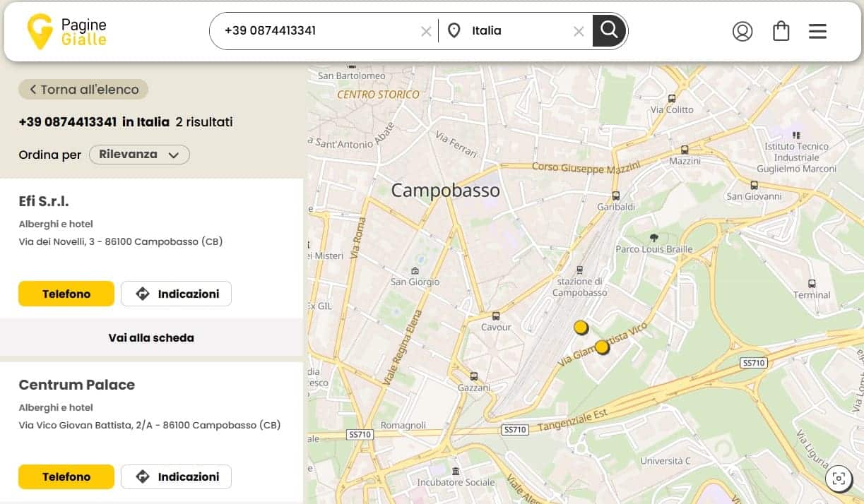Open the Rilevanza sort dropdown
The height and width of the screenshot is (504, 864).
pyautogui.click(x=139, y=155)
